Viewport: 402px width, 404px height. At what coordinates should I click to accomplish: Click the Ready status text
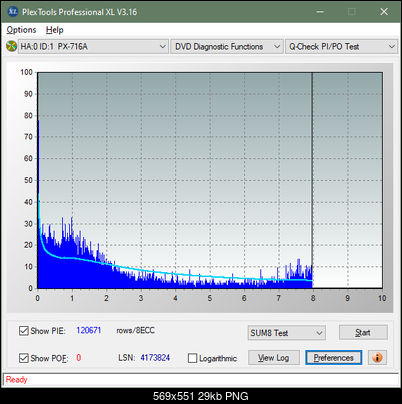[16, 380]
